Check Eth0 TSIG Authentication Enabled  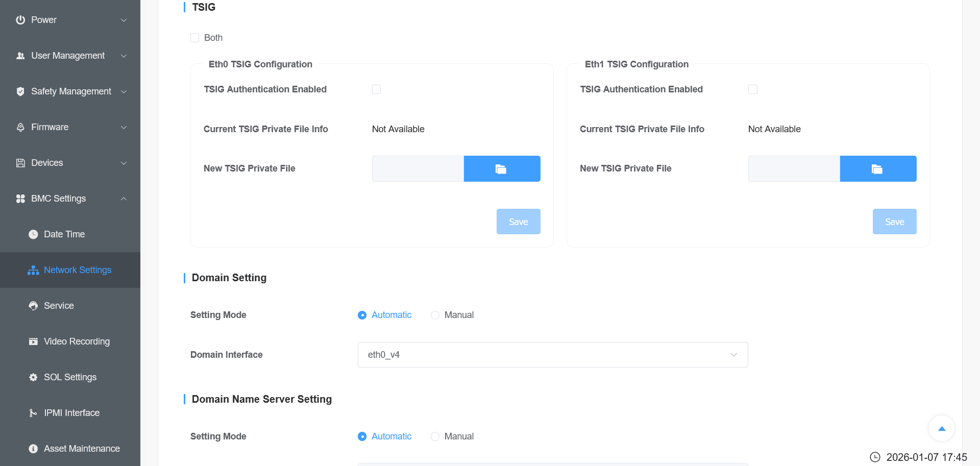pos(377,89)
